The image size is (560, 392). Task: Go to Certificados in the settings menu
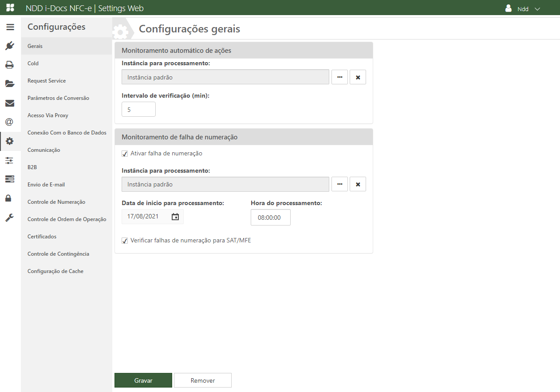point(42,237)
